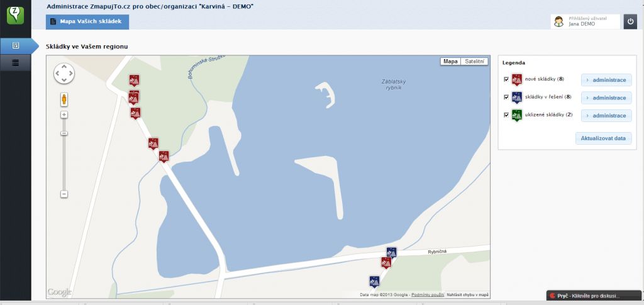Open administrace for nové skládky
The height and width of the screenshot is (305, 644).
pos(606,80)
